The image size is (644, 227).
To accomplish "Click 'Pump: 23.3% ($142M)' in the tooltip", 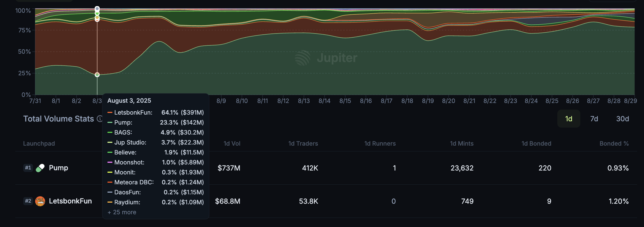I will 156,122.
